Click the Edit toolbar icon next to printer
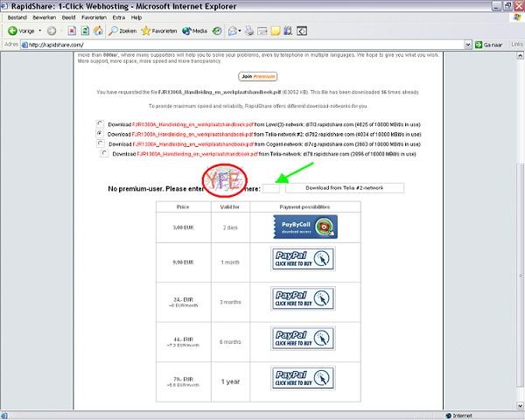The height and width of the screenshot is (420, 525). click(262, 31)
